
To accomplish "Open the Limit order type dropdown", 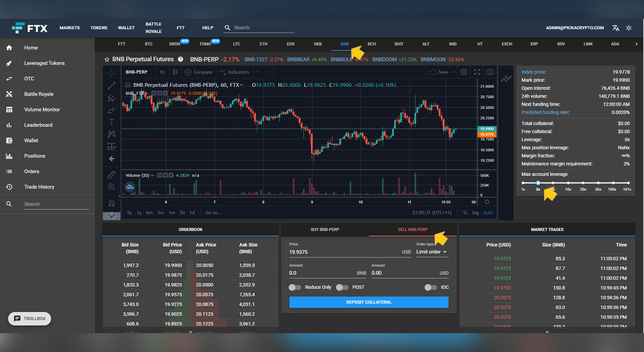I will [x=432, y=252].
